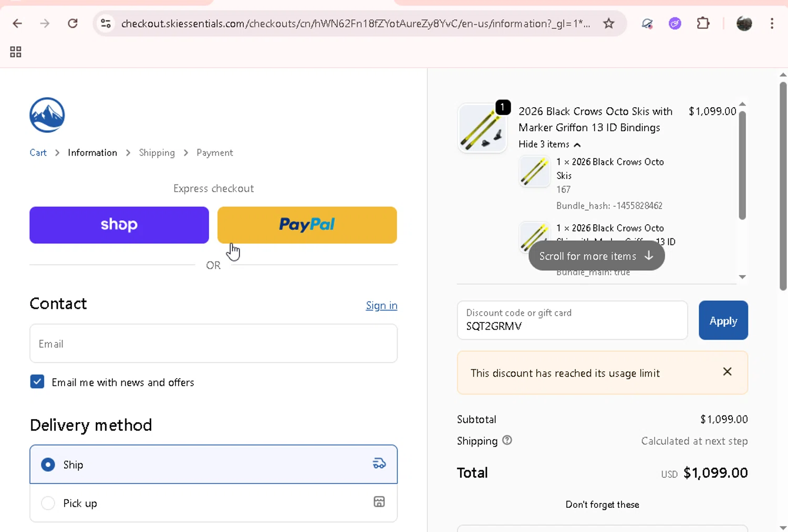Open the apps grid shortcut
The height and width of the screenshot is (532, 788).
coord(16,52)
